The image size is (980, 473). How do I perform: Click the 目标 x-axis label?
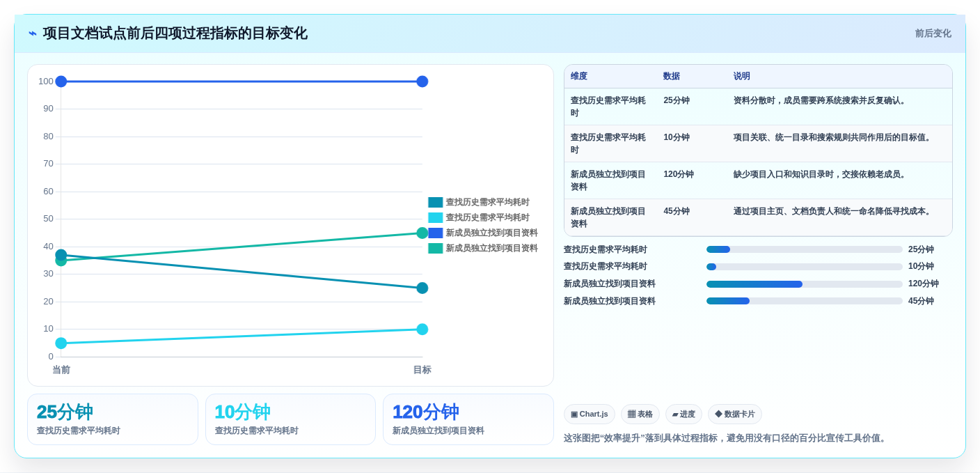tap(422, 370)
